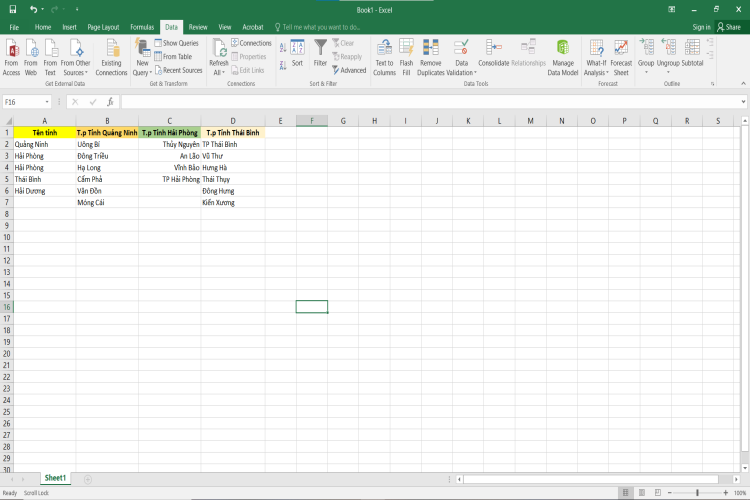Click the zoom in plus button
Viewport: 750px width, 500px height.
pyautogui.click(x=726, y=492)
